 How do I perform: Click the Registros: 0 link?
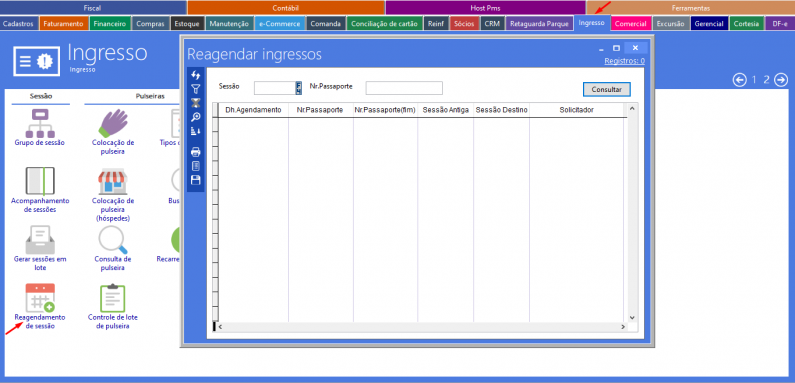coord(624,61)
